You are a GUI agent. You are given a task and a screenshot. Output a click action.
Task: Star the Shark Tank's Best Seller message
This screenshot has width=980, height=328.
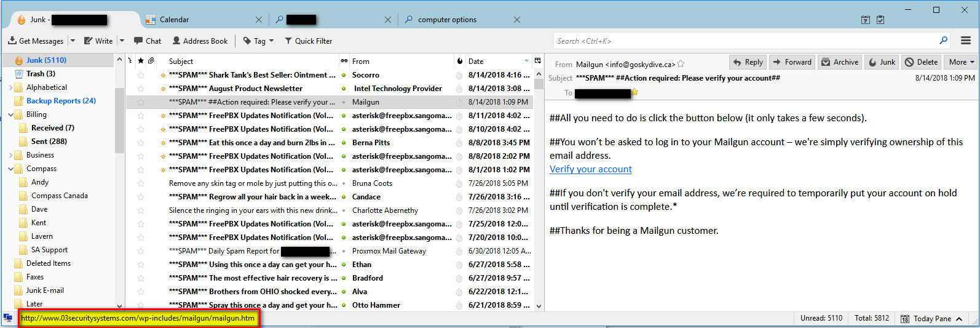141,75
